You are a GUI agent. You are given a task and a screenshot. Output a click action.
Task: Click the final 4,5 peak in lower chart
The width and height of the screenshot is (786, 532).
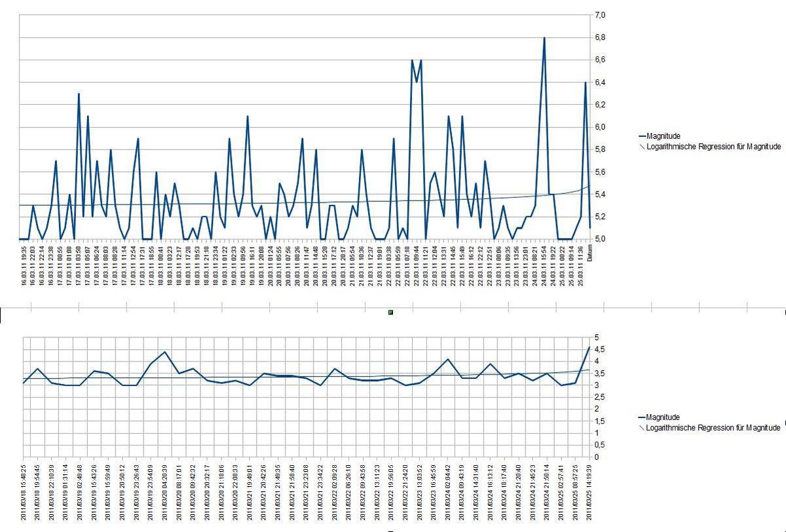589,348
